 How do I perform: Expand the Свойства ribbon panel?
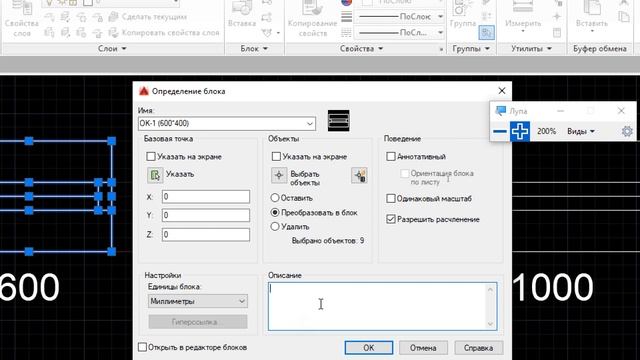coord(361,49)
